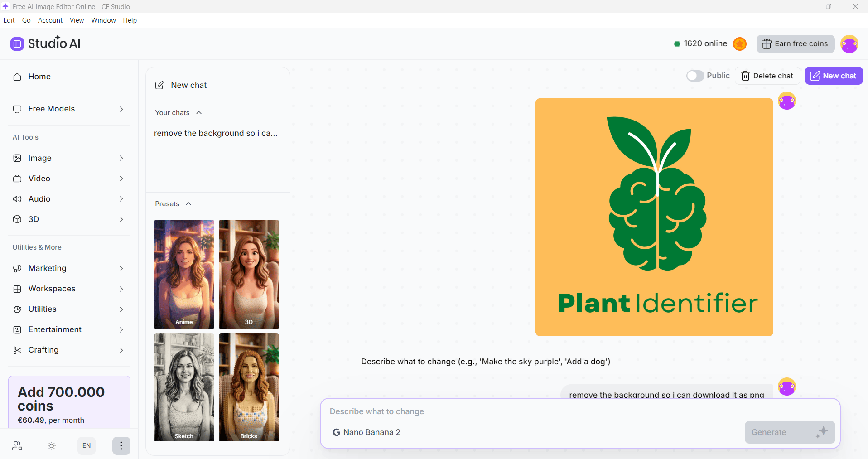Open the Edit menu
The image size is (868, 459).
pos(9,20)
